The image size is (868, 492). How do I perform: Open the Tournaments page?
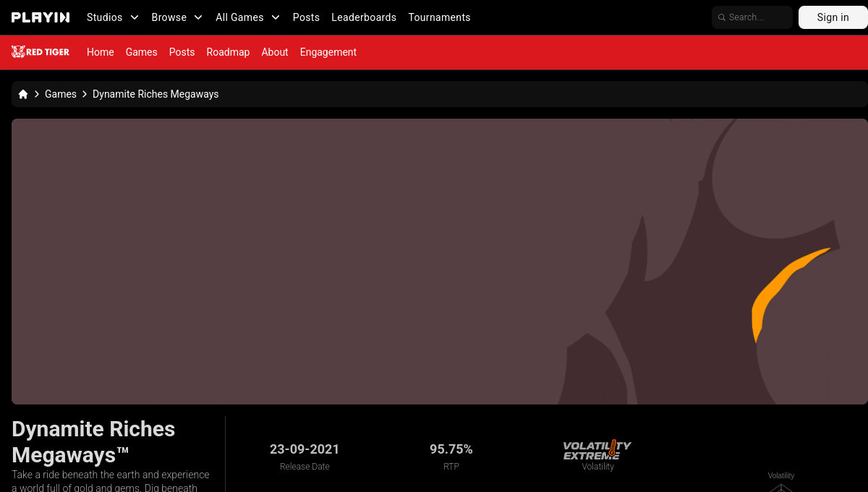pos(439,17)
